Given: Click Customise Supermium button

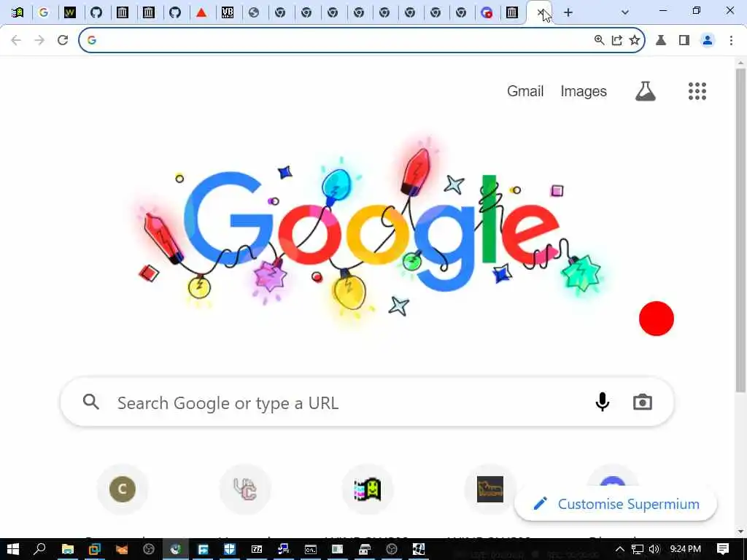Looking at the screenshot, I should tap(616, 504).
